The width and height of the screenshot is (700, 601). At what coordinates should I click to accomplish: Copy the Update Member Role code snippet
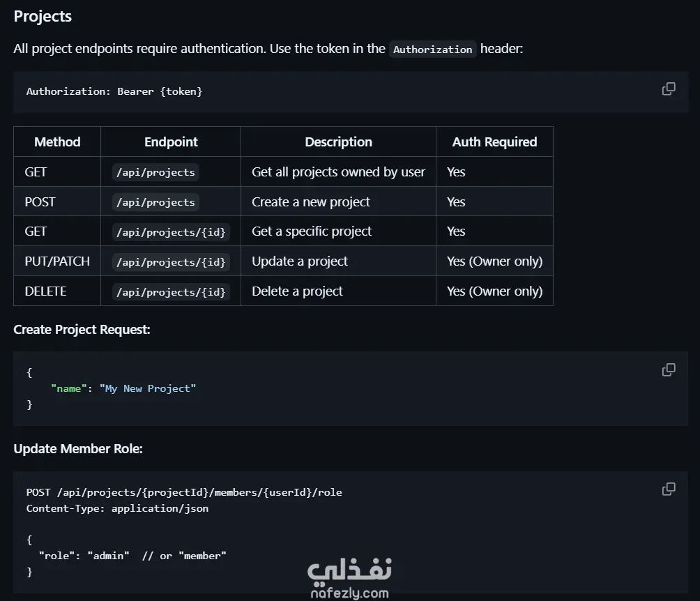[x=668, y=489]
